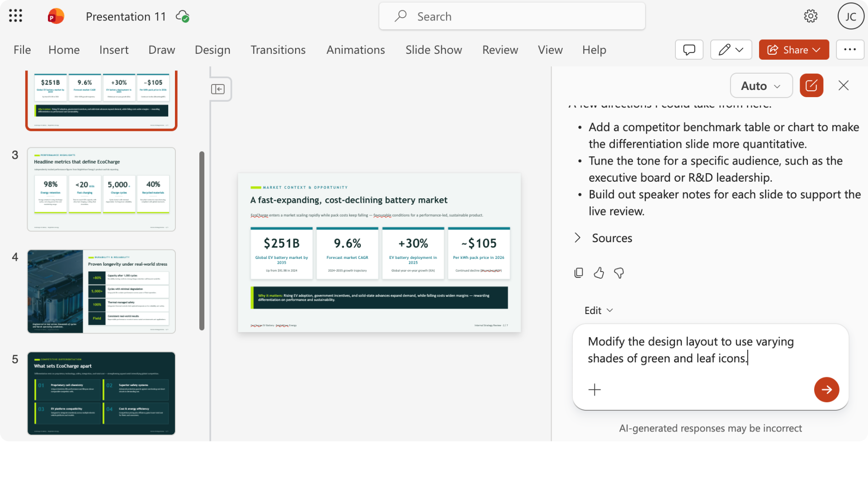868x488 pixels.
Task: Click 'MARKET CONTEXT & OPPORTUNITY' label
Action: click(305, 188)
